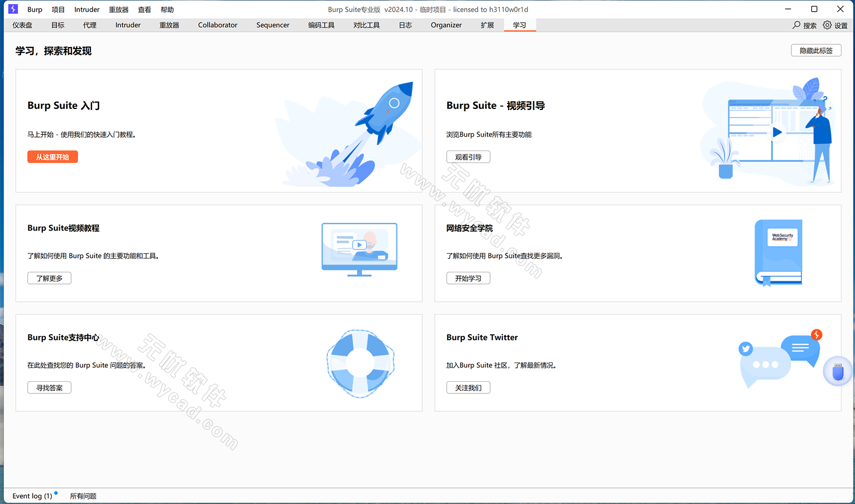Image resolution: width=855 pixels, height=504 pixels.
Task: Switch to the Intruder tab
Action: tap(128, 25)
